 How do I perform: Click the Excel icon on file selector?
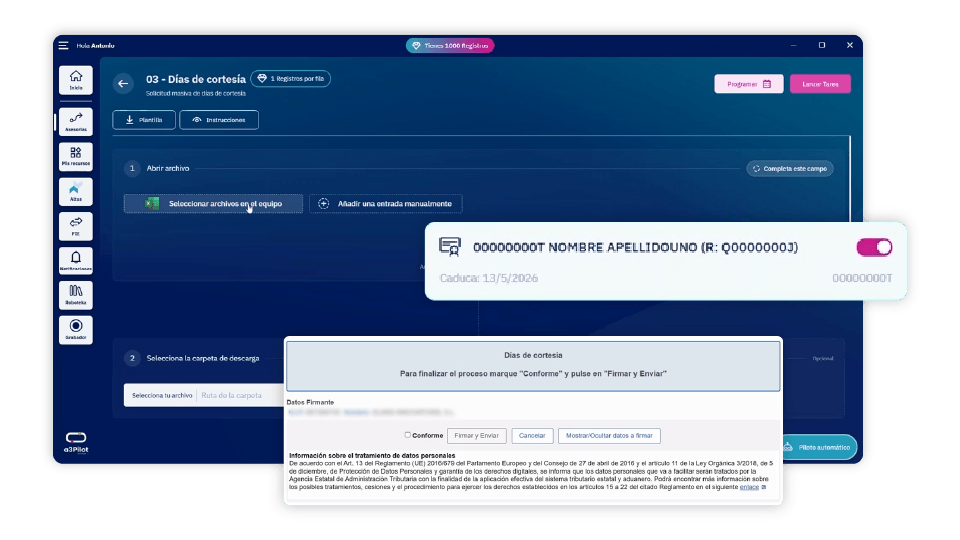coord(152,203)
